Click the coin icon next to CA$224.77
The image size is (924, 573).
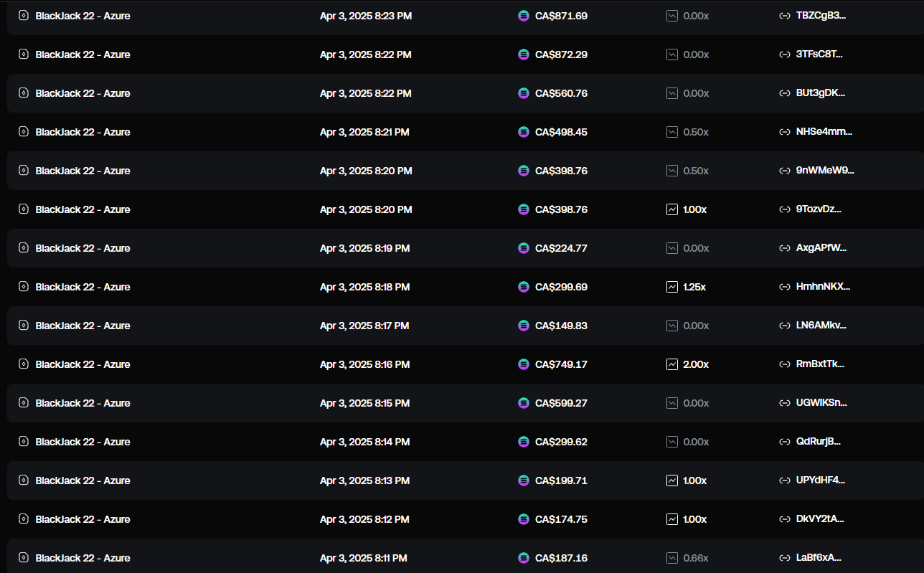point(524,248)
